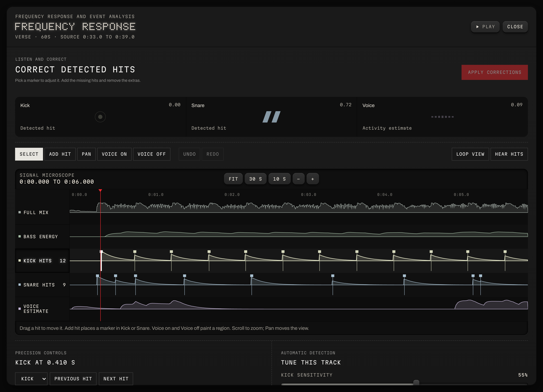Screen dimensions: 543x392
Task: Select the first snare hit marker
Action: [97, 276]
